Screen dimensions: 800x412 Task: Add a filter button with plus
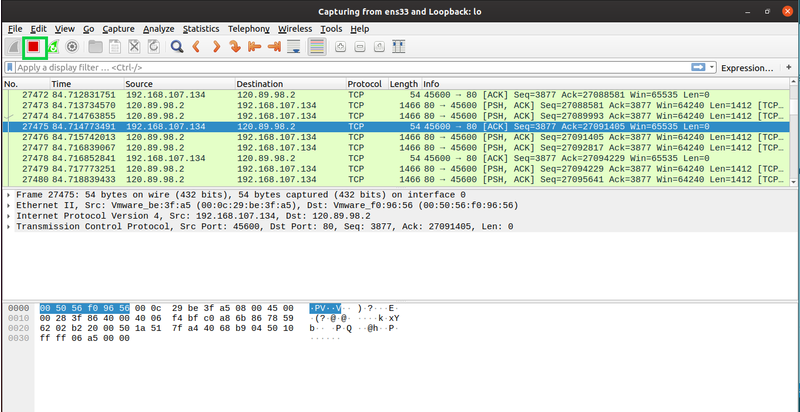[x=787, y=67]
